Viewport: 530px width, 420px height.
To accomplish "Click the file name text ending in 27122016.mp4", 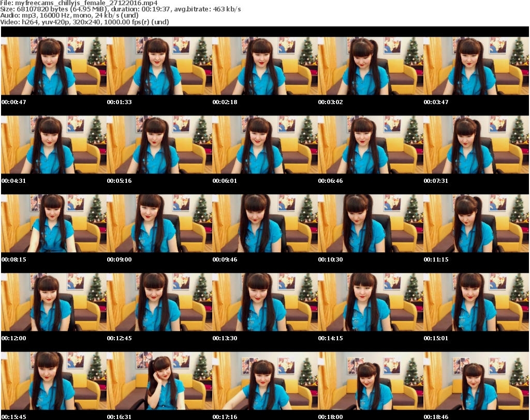I will tap(86, 3).
